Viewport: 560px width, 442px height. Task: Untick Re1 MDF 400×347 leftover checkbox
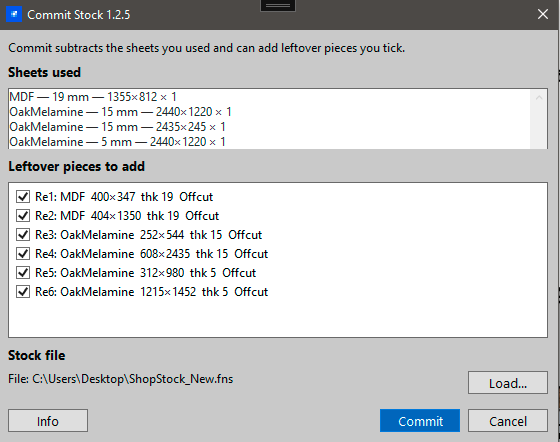pos(23,197)
